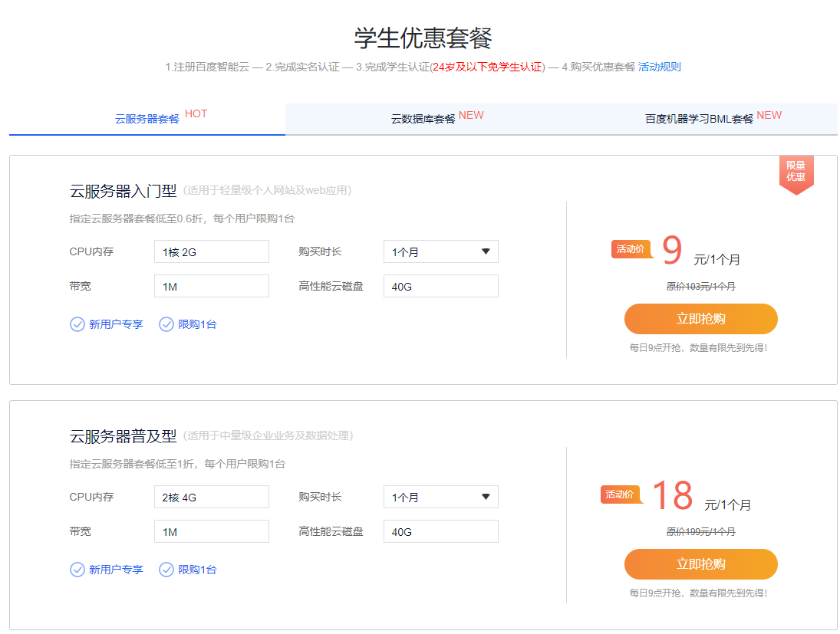Click the CPU内存 field showing 2核 4G

[211, 497]
